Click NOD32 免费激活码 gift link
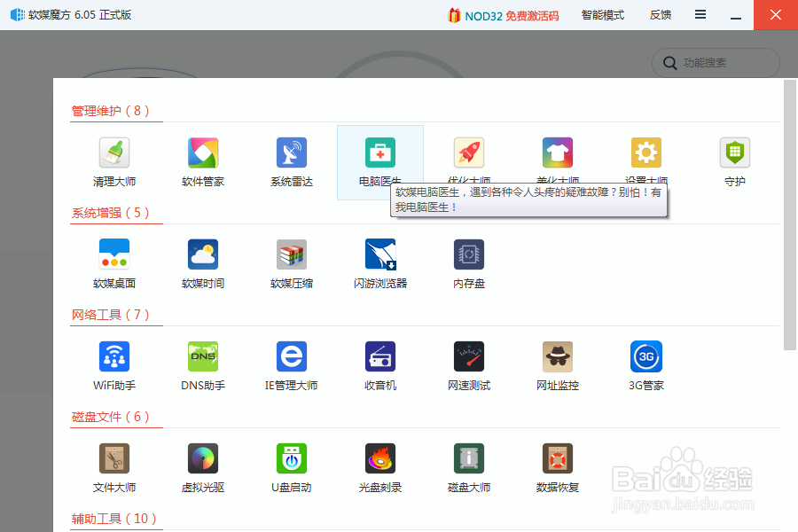The height and width of the screenshot is (532, 798). (503, 16)
